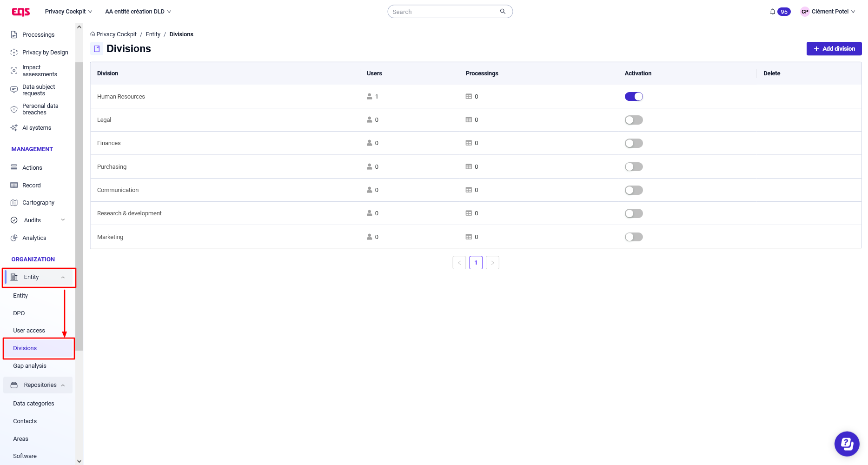
Task: Click the Analytics pie chart icon
Action: pos(14,238)
